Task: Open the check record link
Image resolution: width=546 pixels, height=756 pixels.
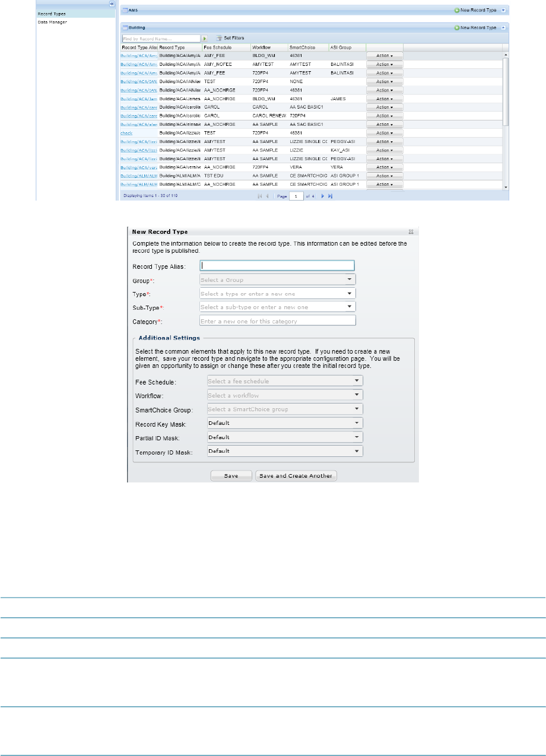Action: pyautogui.click(x=126, y=133)
